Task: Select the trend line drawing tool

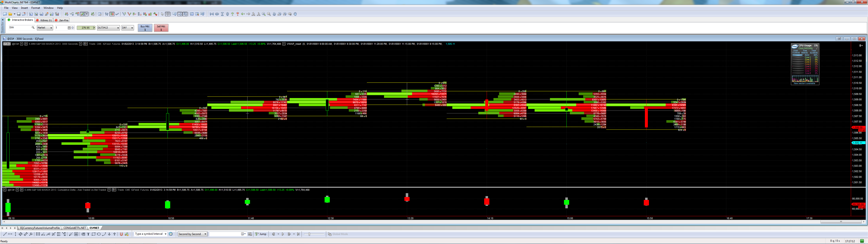Action: [5, 234]
